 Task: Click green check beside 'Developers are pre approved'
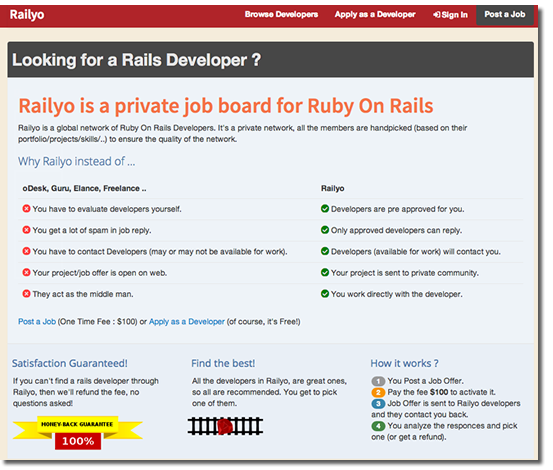pos(325,209)
